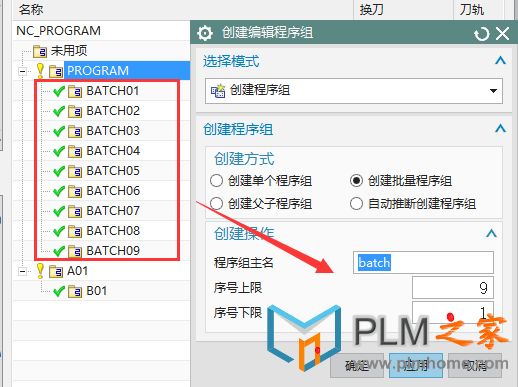Click the green checkmark beside BATCH09
The width and height of the screenshot is (518, 387).
[x=59, y=251]
